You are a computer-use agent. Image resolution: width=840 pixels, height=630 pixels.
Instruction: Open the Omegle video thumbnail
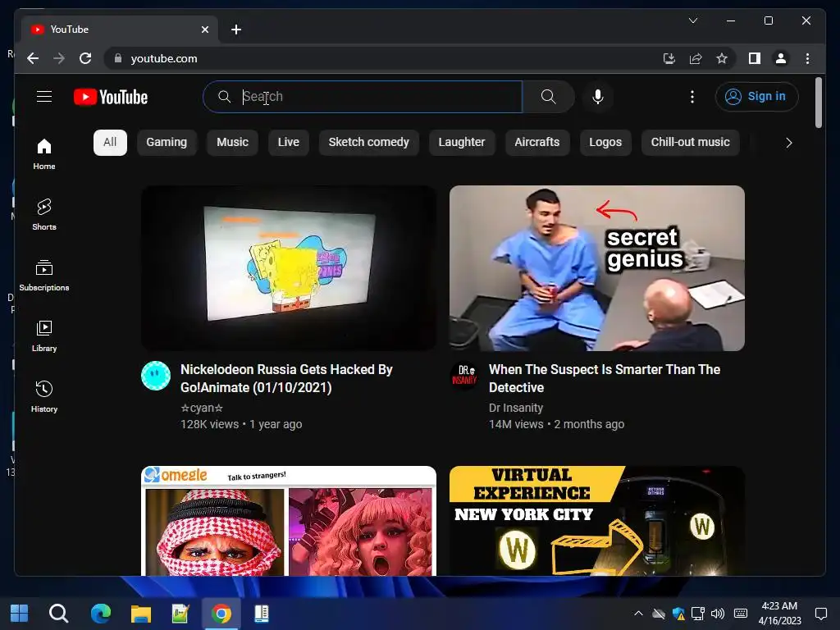[289, 521]
